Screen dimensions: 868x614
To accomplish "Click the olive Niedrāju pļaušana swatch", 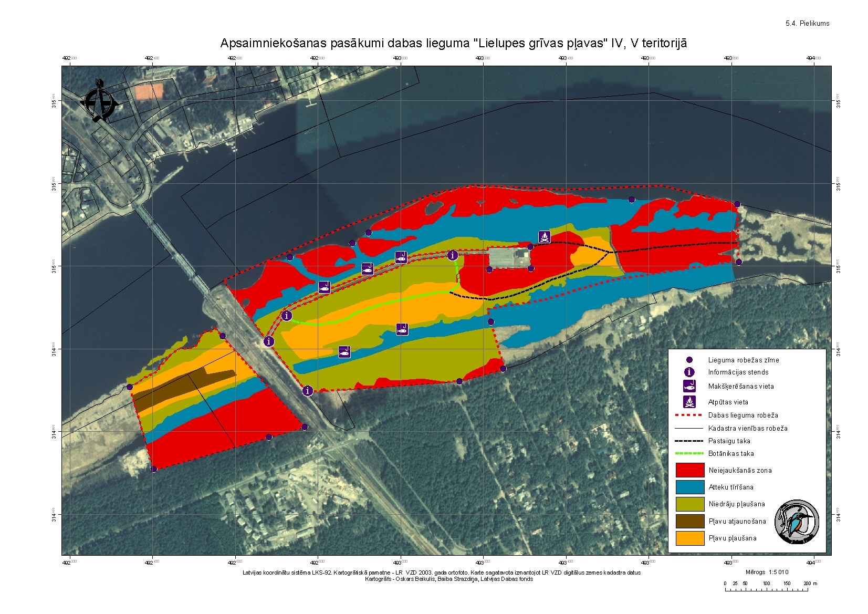I will tap(689, 504).
